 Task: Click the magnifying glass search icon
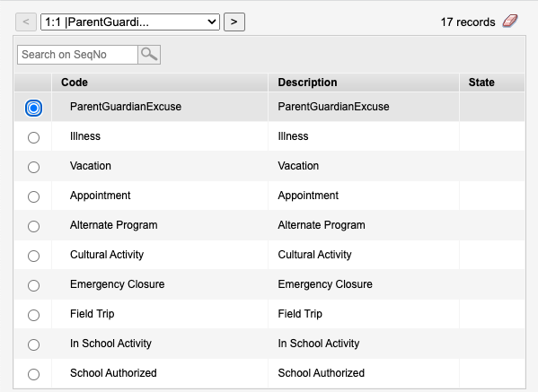[x=149, y=55]
